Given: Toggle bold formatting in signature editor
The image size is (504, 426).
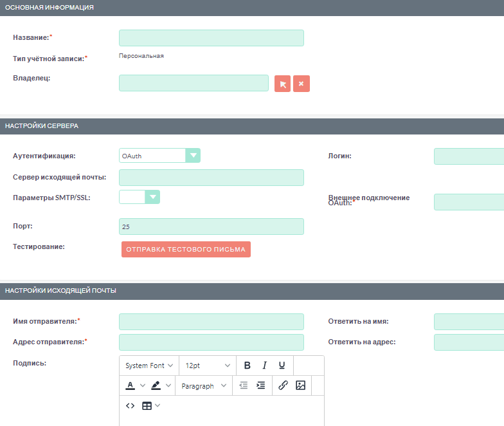Looking at the screenshot, I should pyautogui.click(x=247, y=366).
